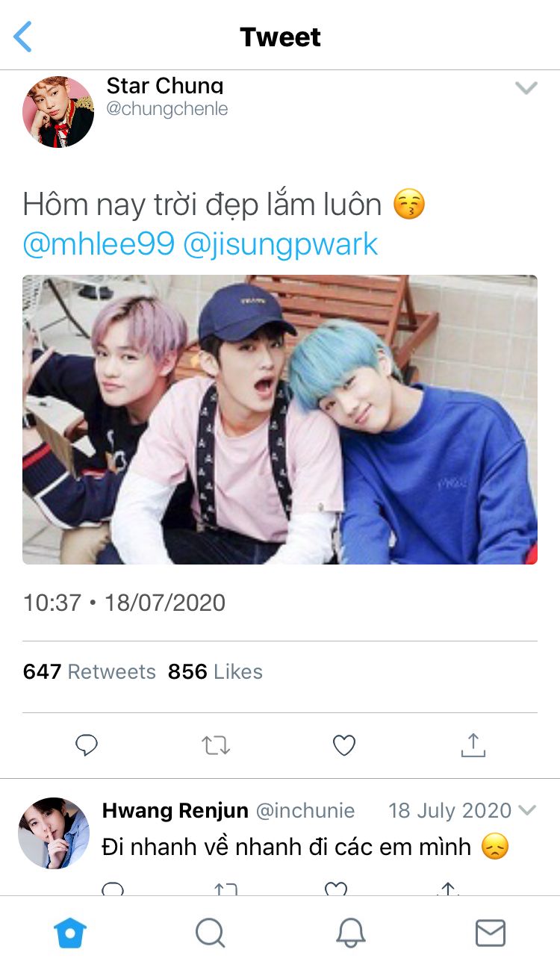The height and width of the screenshot is (970, 560).
Task: Open Star Chung's profile picture
Action: [x=58, y=111]
